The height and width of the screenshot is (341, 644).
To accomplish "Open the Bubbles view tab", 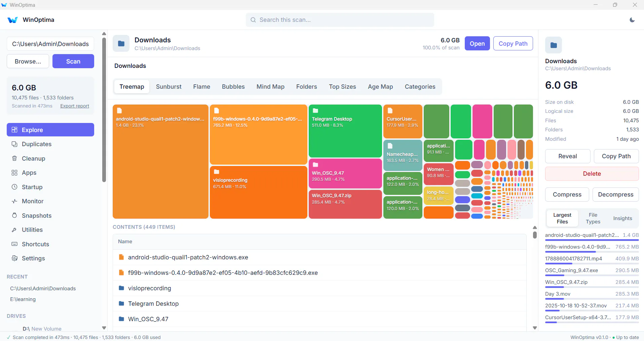I will [x=233, y=87].
